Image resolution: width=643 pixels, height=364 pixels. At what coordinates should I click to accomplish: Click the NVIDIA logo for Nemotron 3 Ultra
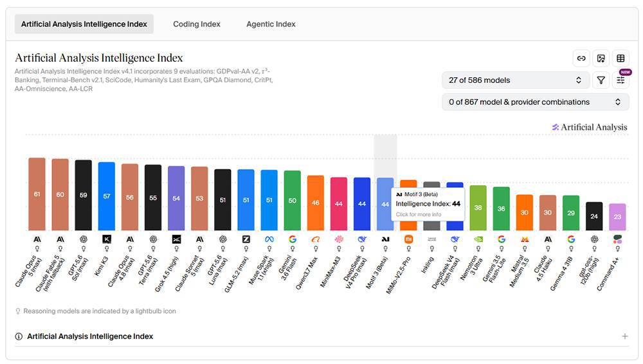point(478,239)
